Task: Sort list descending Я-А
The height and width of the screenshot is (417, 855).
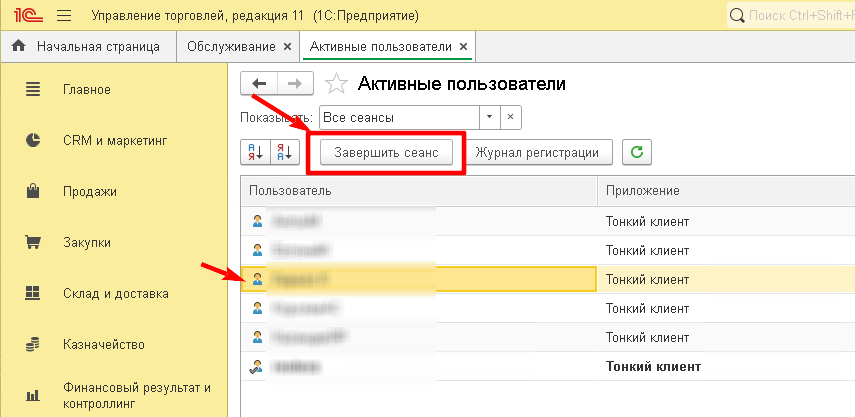Action: [x=285, y=152]
